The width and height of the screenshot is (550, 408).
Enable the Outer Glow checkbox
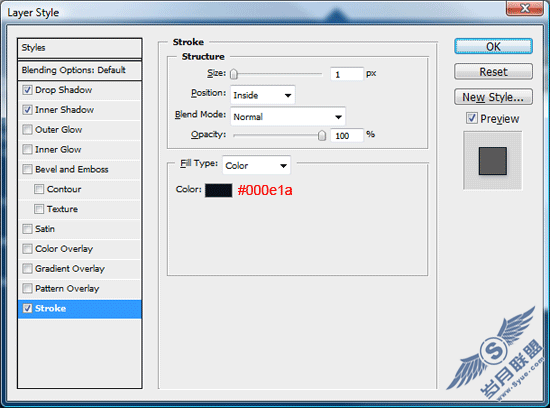[27, 130]
